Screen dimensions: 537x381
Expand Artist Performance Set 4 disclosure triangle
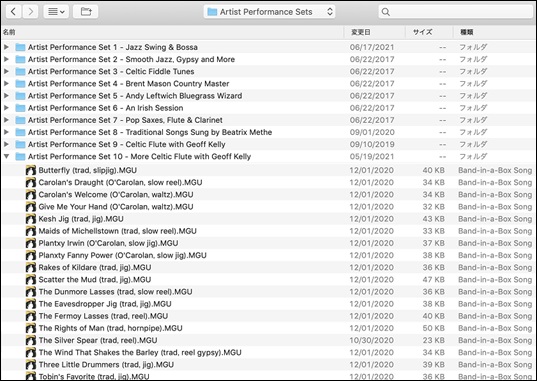coord(6,84)
